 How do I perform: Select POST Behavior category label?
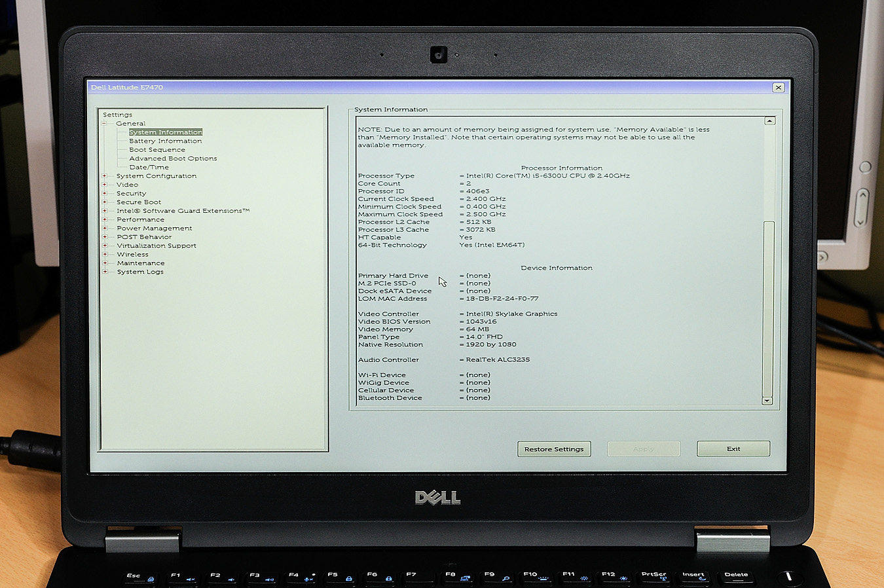[144, 237]
